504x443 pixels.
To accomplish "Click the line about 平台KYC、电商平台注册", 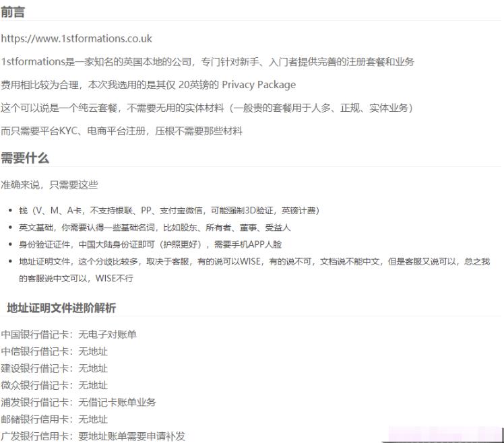I will pyautogui.click(x=121, y=131).
